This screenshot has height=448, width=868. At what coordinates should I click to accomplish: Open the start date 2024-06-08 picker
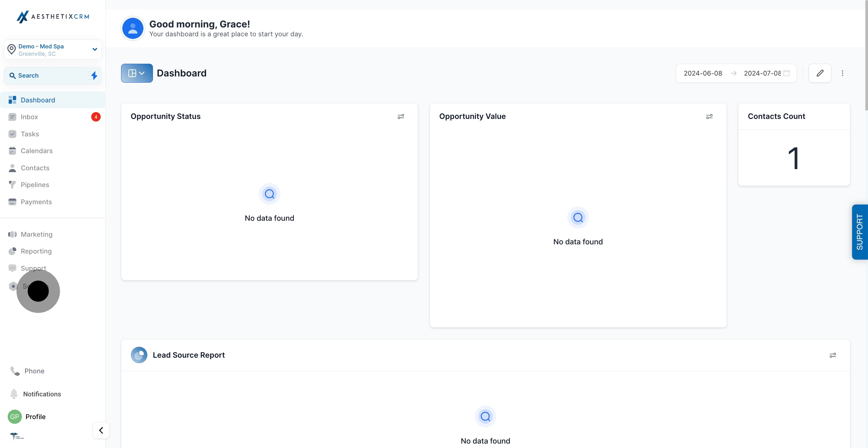pyautogui.click(x=703, y=73)
